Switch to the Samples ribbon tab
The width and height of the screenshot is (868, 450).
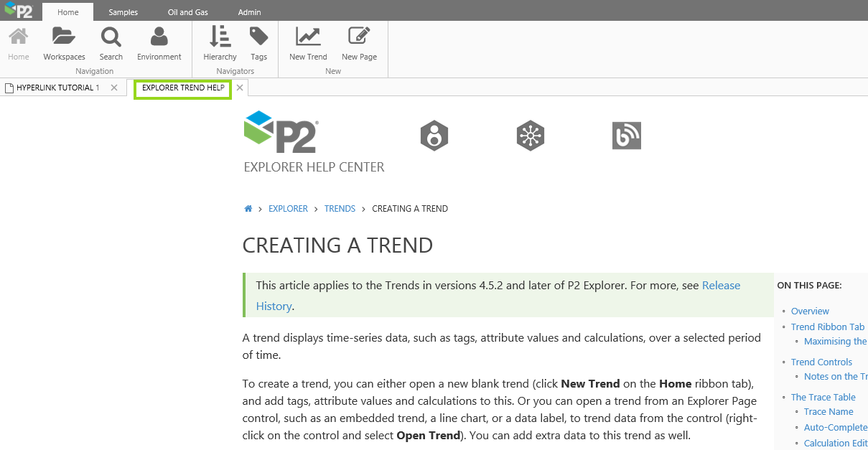[x=123, y=12]
